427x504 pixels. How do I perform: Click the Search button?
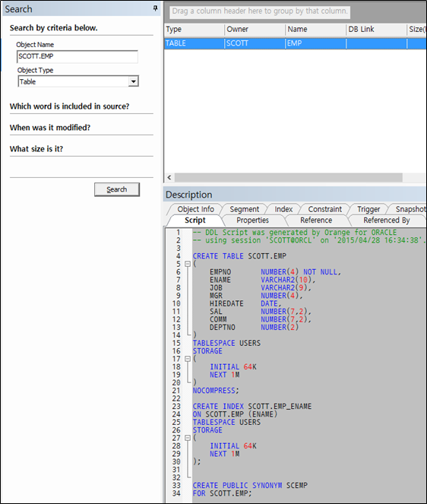(117, 189)
